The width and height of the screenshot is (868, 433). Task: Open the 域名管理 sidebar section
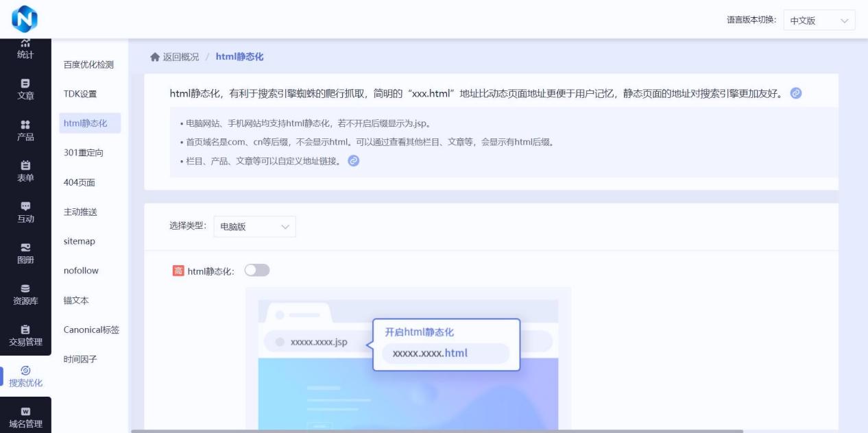pyautogui.click(x=25, y=417)
